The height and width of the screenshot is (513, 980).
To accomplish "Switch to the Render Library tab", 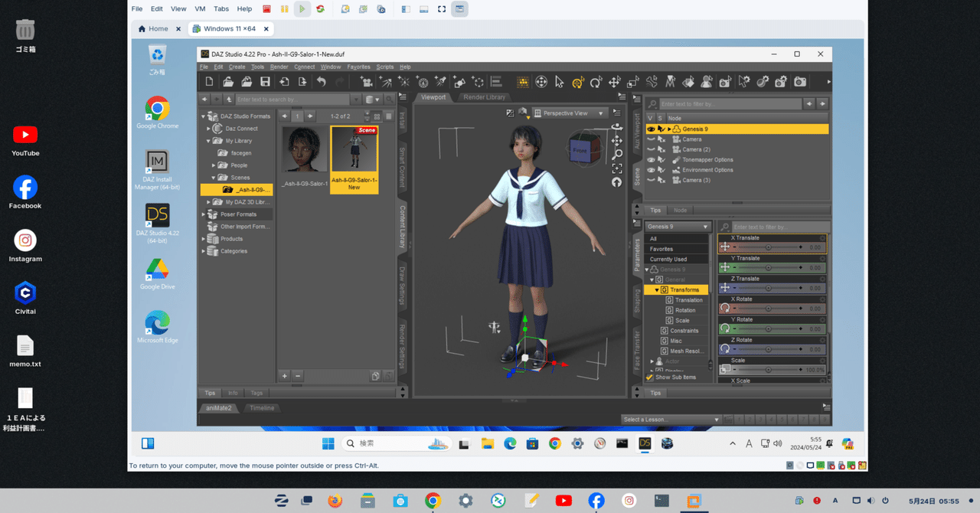I will tap(485, 97).
